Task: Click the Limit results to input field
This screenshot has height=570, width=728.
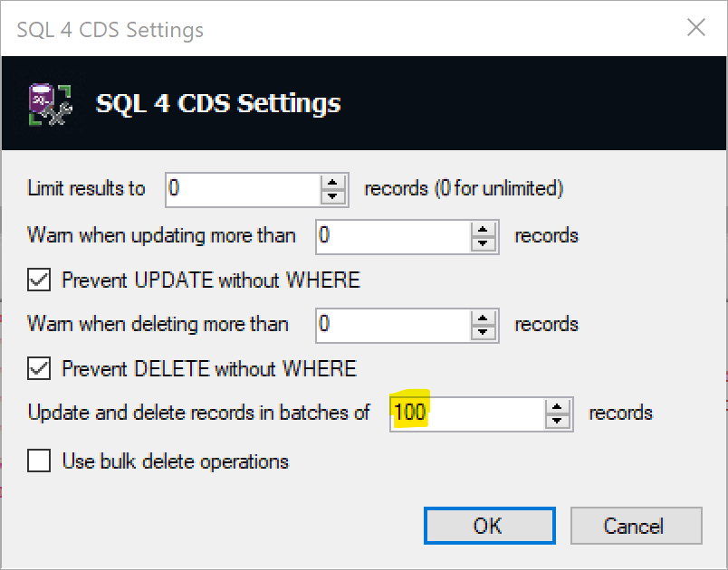Action: click(243, 189)
